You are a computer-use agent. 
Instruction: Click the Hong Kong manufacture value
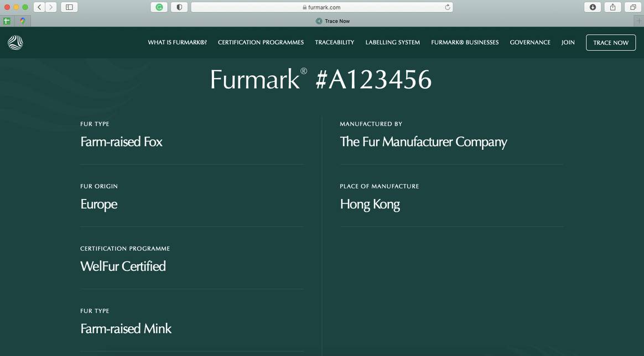(x=370, y=204)
